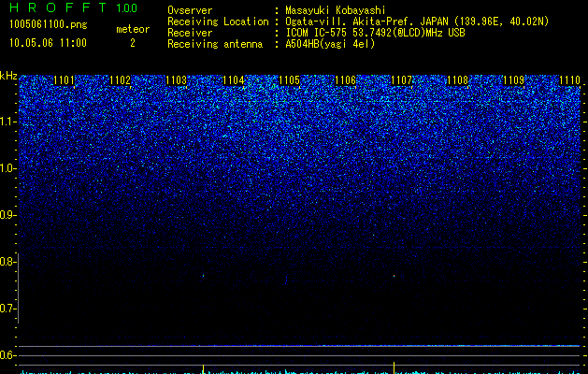This screenshot has height=374, width=588.
Task: Click the meteor echo dot near 1103
Action: (203, 276)
